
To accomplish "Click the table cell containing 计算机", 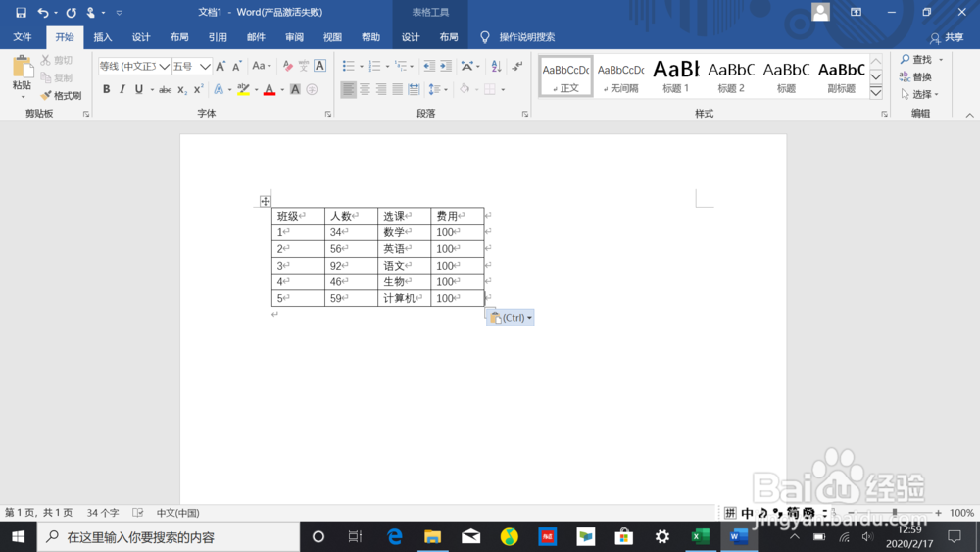I will [x=404, y=298].
